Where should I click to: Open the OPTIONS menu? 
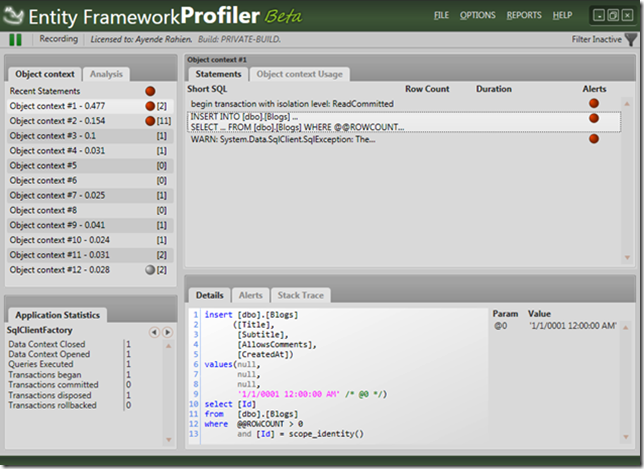pyautogui.click(x=477, y=15)
